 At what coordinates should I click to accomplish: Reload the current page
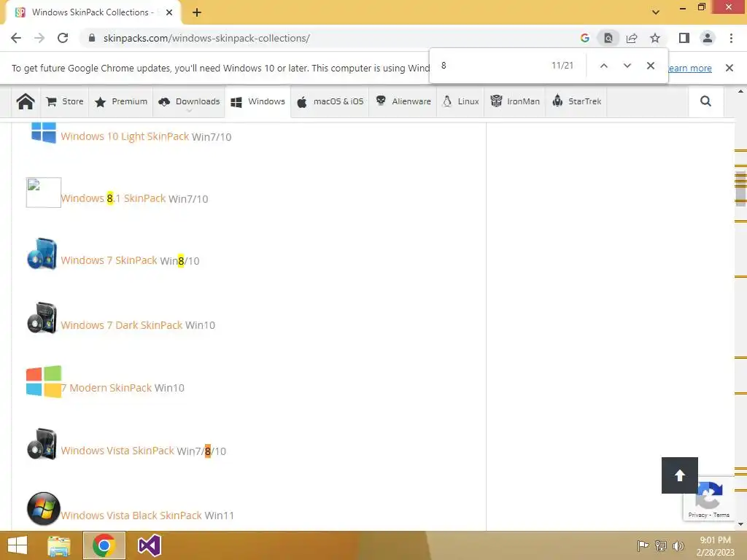point(63,38)
